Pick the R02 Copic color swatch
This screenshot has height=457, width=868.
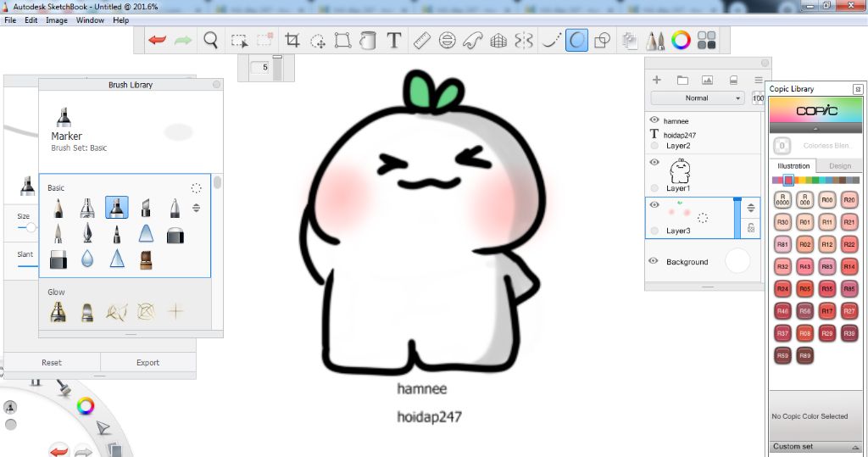click(805, 244)
